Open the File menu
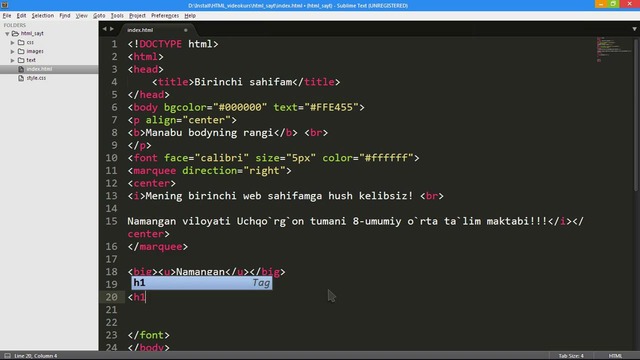Screen dimensions: 640x360 coord(7,16)
